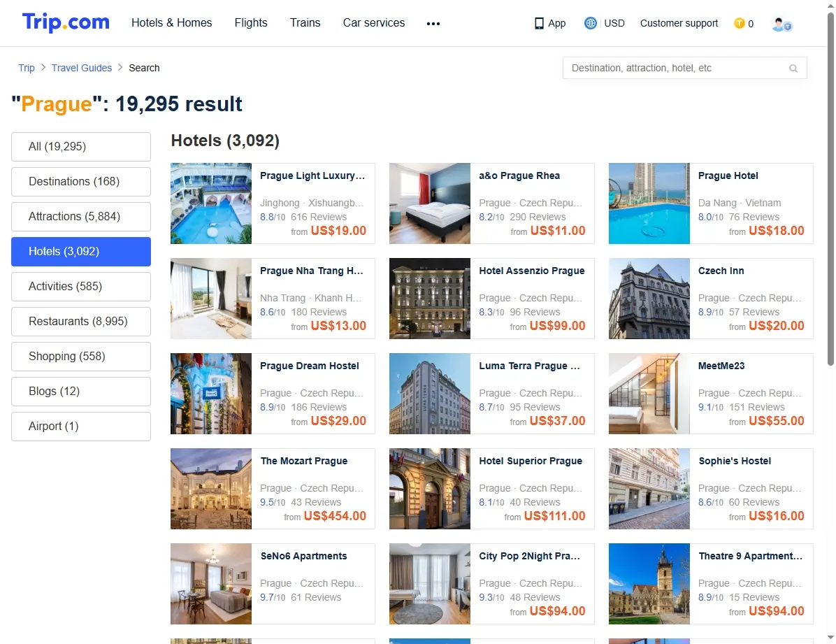Open Car services menu
The width and height of the screenshot is (836, 644).
point(374,23)
